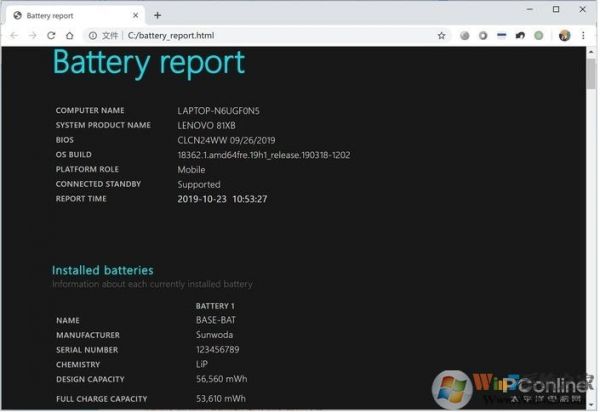The image size is (600, 412).
Task: Click the BATTERY 1 column header
Action: 215,306
